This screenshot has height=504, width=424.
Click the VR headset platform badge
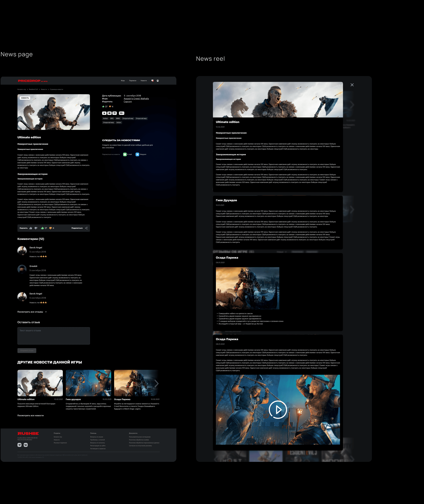point(115,113)
